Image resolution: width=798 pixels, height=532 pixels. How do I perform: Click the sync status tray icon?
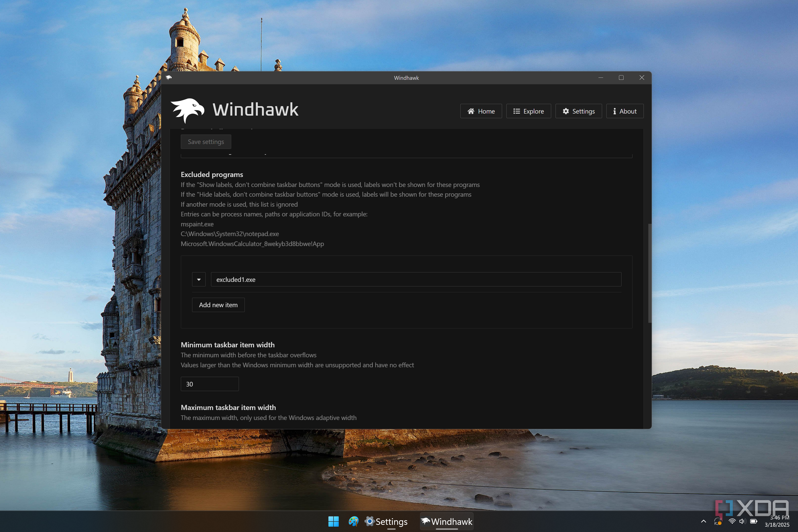718,522
